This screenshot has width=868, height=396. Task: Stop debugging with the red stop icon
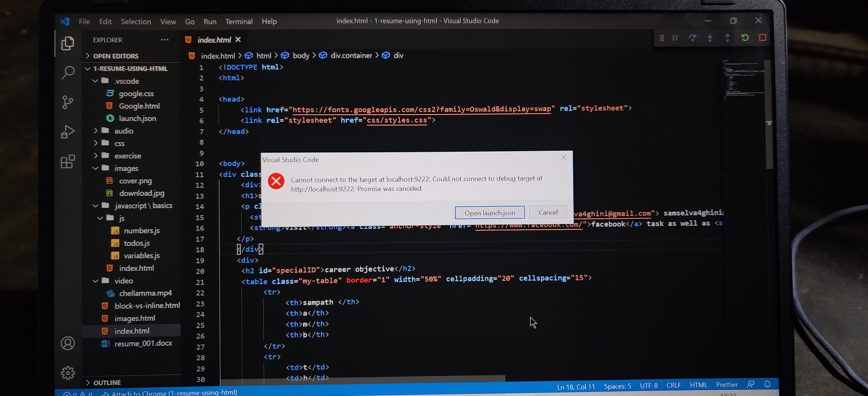[762, 38]
